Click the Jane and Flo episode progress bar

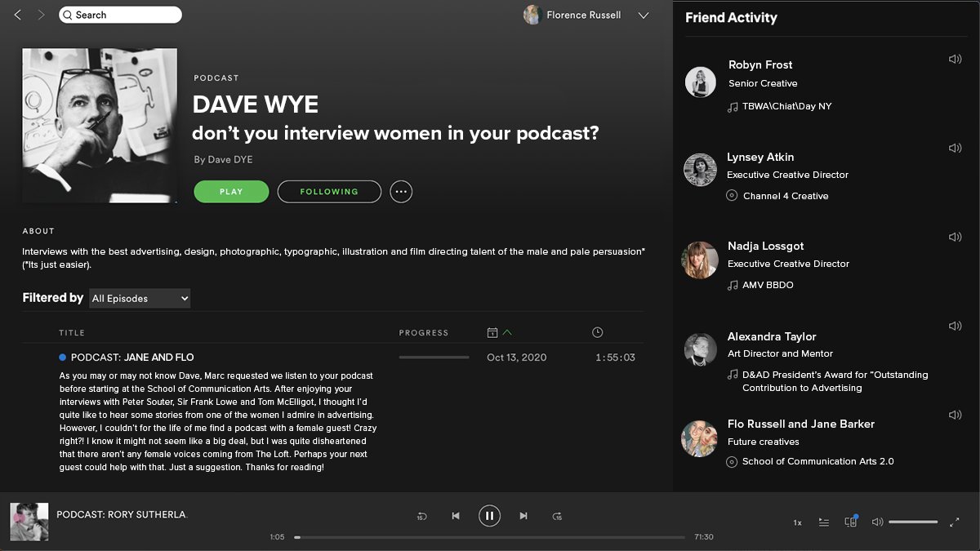(x=434, y=358)
